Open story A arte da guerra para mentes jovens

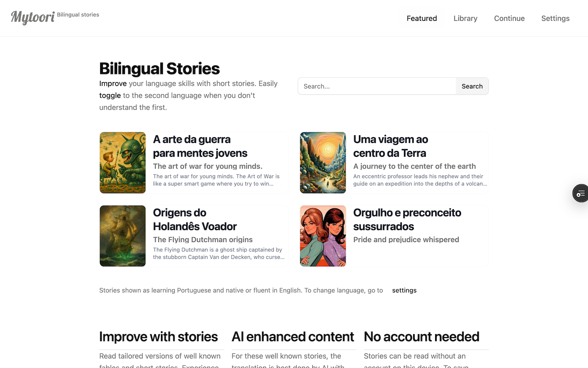click(200, 146)
